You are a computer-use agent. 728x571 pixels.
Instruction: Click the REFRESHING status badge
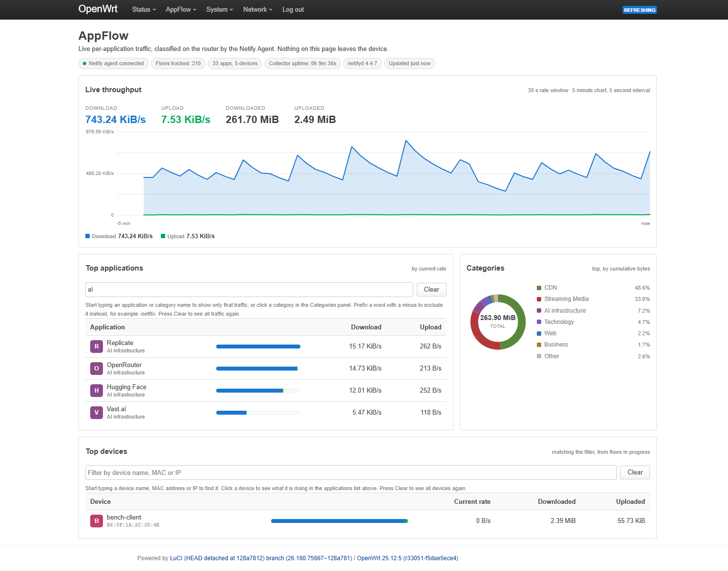pos(640,10)
